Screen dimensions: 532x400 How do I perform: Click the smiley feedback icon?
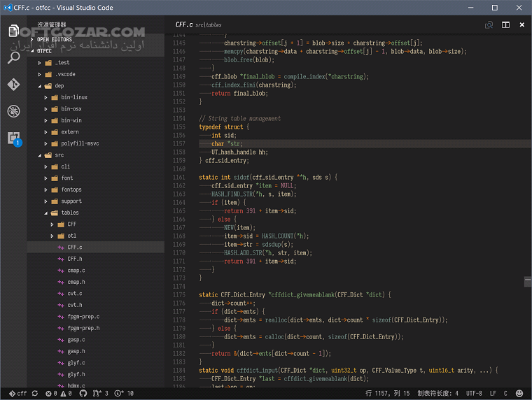point(519,393)
